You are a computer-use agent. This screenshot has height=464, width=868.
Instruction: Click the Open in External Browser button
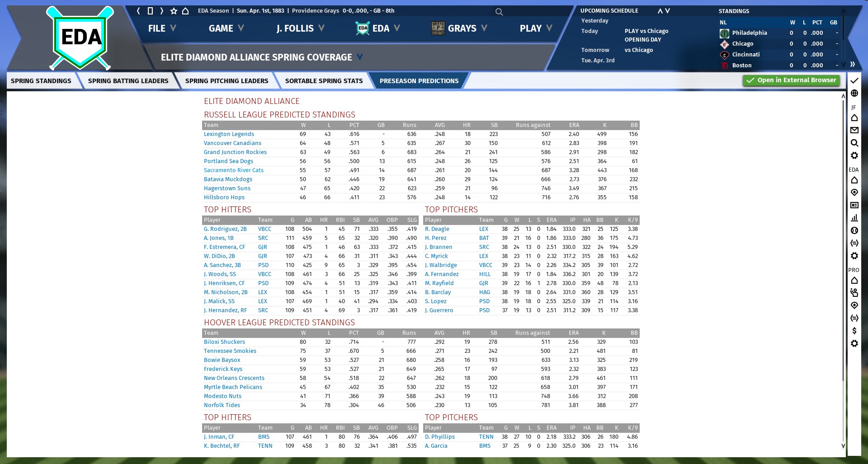click(791, 80)
